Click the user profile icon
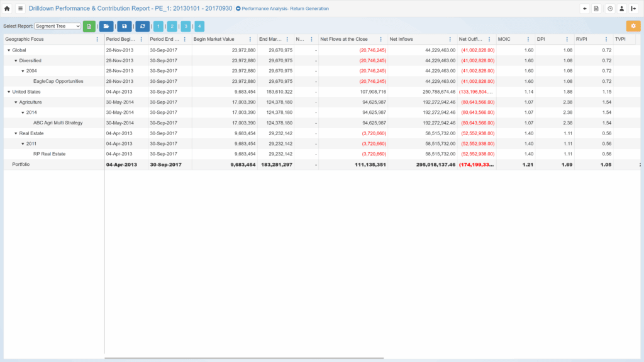Image resolution: width=644 pixels, height=362 pixels. tap(621, 9)
